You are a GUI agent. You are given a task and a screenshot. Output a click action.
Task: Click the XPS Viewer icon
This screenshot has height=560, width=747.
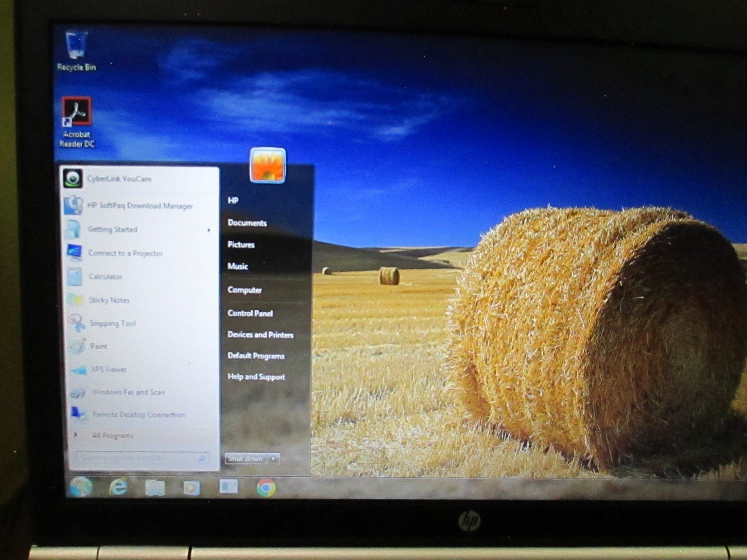click(78, 370)
